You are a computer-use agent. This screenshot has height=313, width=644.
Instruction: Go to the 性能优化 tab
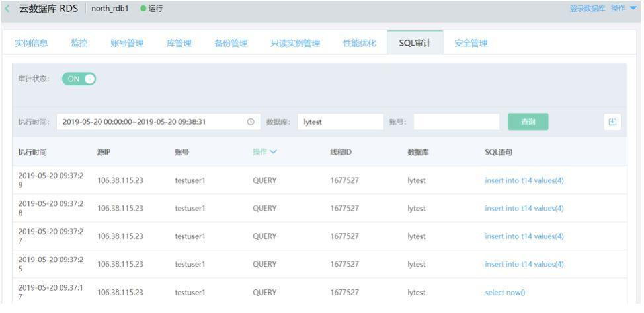360,43
